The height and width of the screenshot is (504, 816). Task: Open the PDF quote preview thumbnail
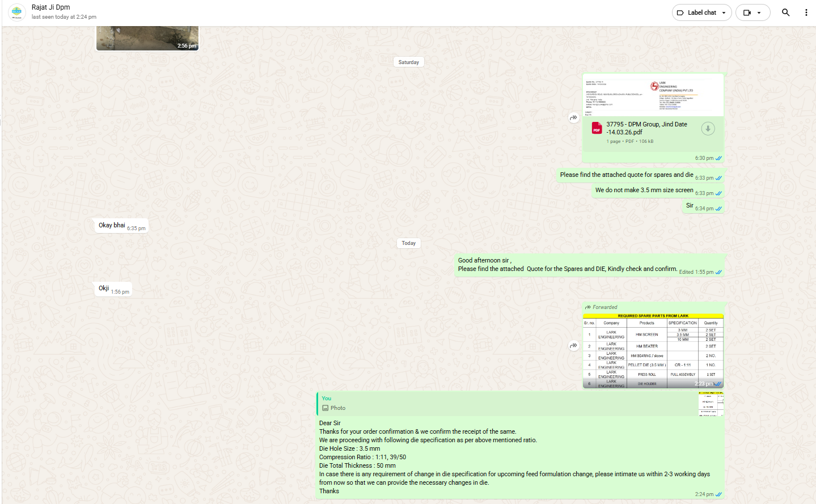653,95
